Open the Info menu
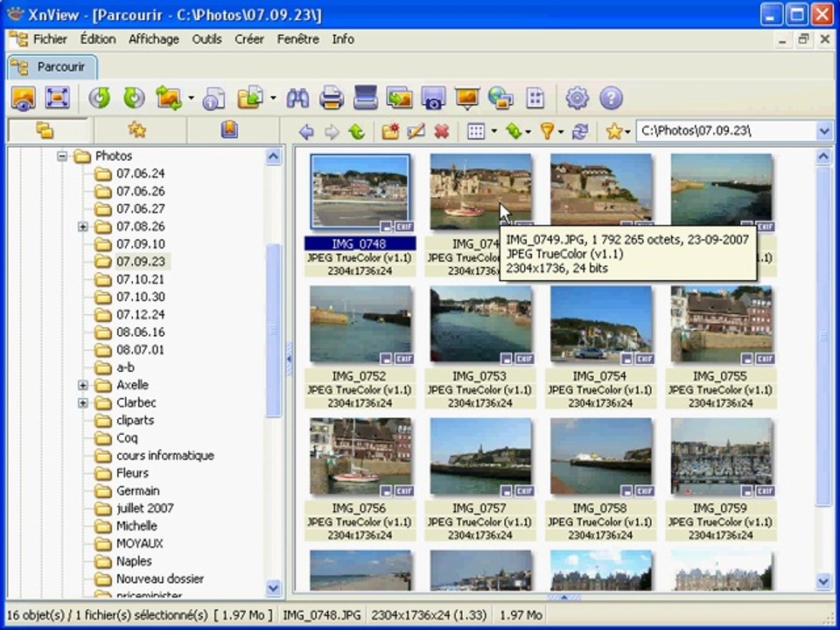 pyautogui.click(x=343, y=39)
